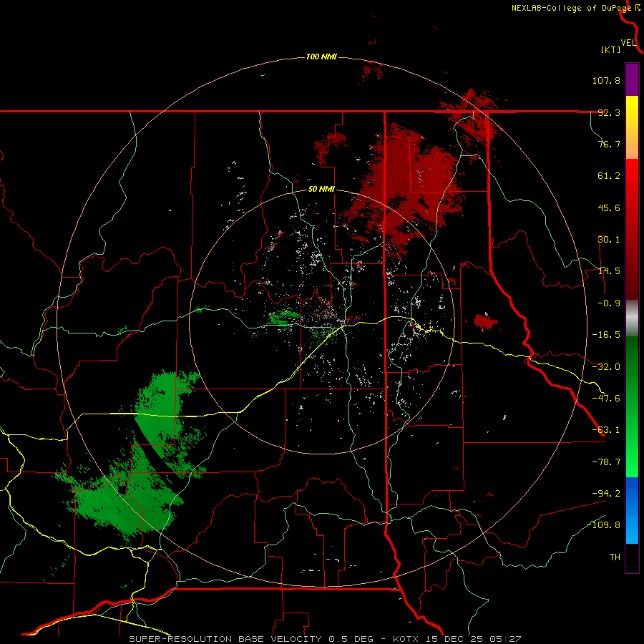The height and width of the screenshot is (644, 644).
Task: Select the "45.6" velocity scale value
Action: click(x=609, y=208)
